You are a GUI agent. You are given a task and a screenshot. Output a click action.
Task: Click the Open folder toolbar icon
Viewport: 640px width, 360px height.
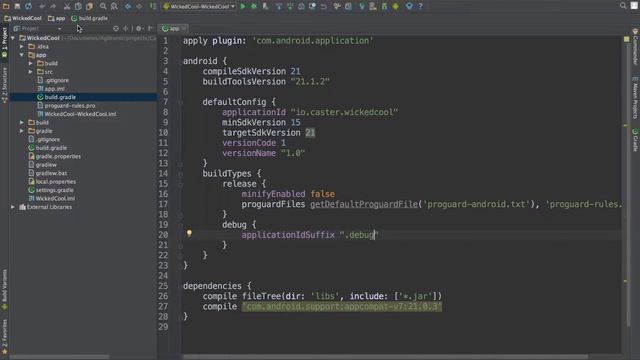6,6
